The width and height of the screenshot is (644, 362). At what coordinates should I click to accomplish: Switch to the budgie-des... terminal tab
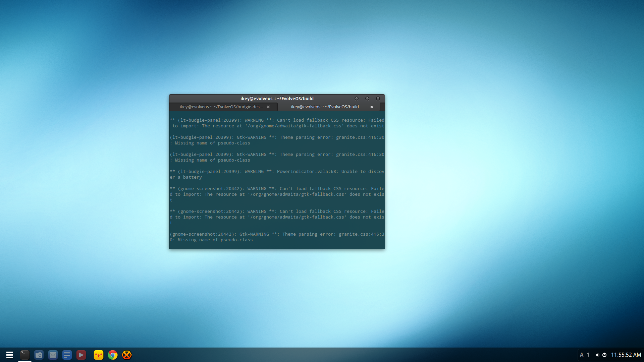pos(221,107)
